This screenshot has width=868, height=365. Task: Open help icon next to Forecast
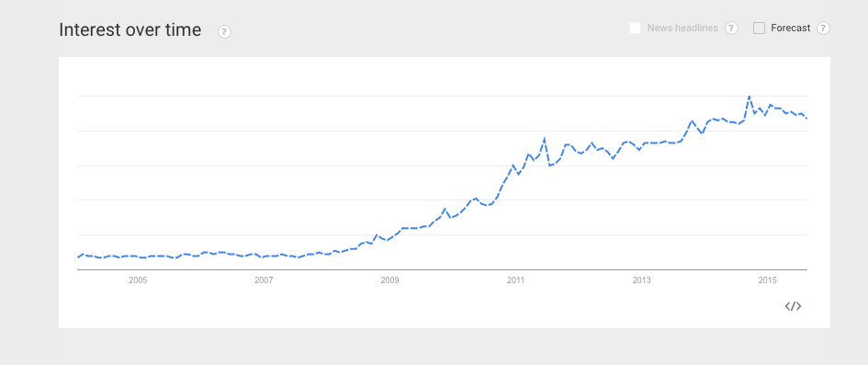tap(823, 28)
